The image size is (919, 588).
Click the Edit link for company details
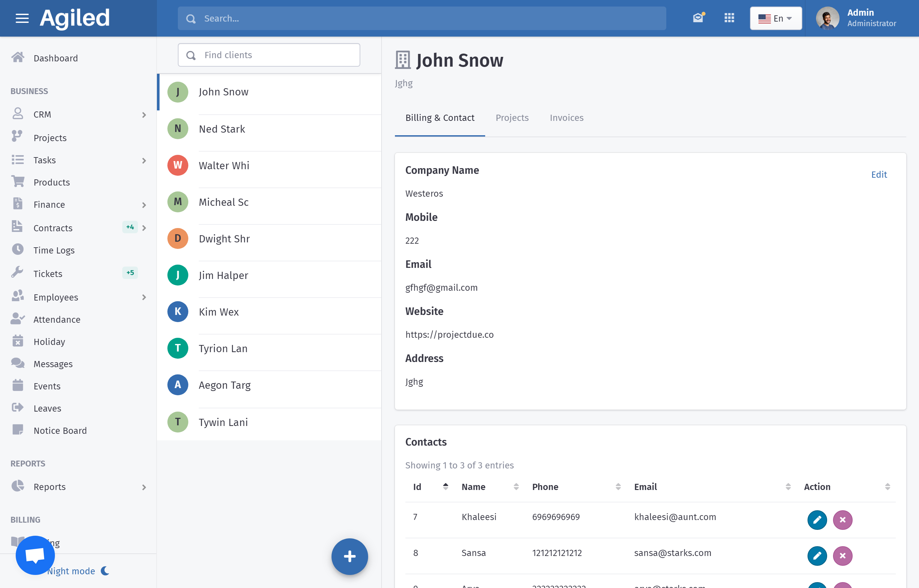[x=878, y=174]
